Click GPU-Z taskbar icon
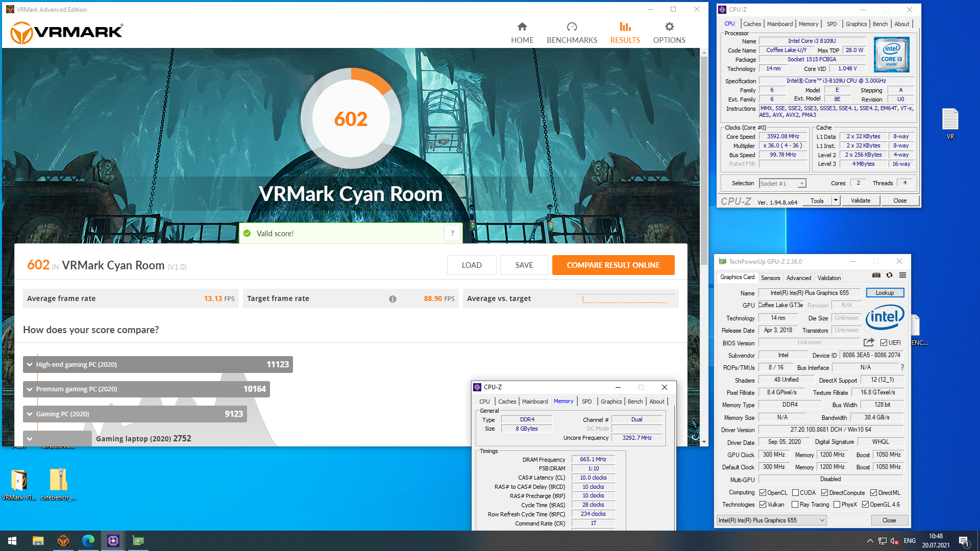Viewport: 980px width, 551px height. pyautogui.click(x=138, y=541)
